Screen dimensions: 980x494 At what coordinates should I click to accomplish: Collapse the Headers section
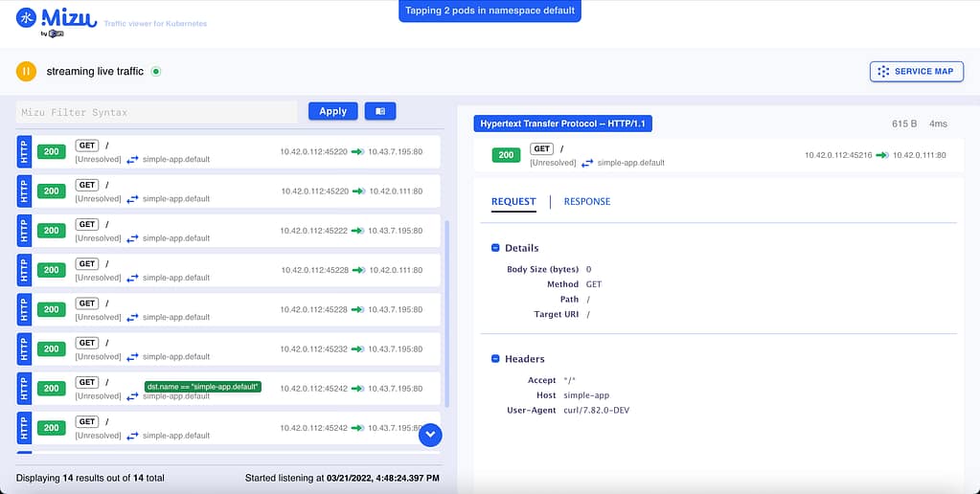pos(495,359)
